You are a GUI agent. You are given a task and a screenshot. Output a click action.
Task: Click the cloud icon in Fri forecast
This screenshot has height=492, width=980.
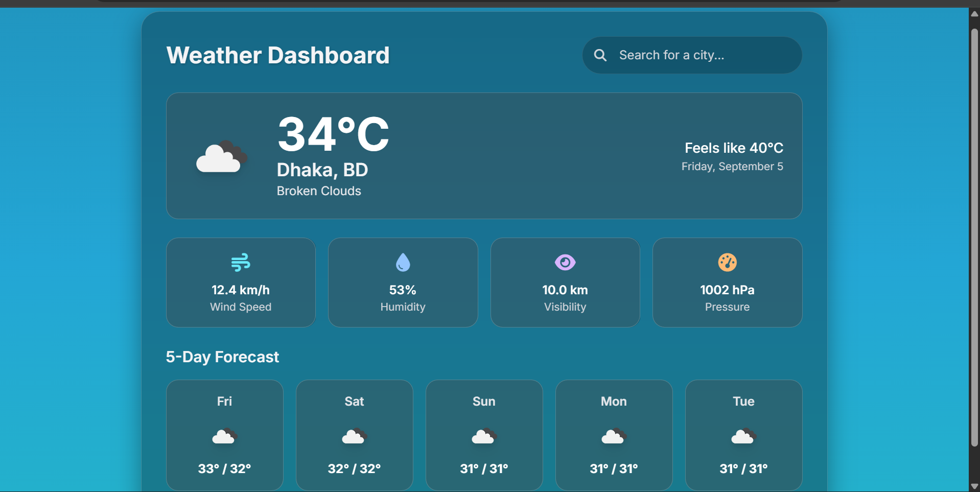tap(225, 436)
